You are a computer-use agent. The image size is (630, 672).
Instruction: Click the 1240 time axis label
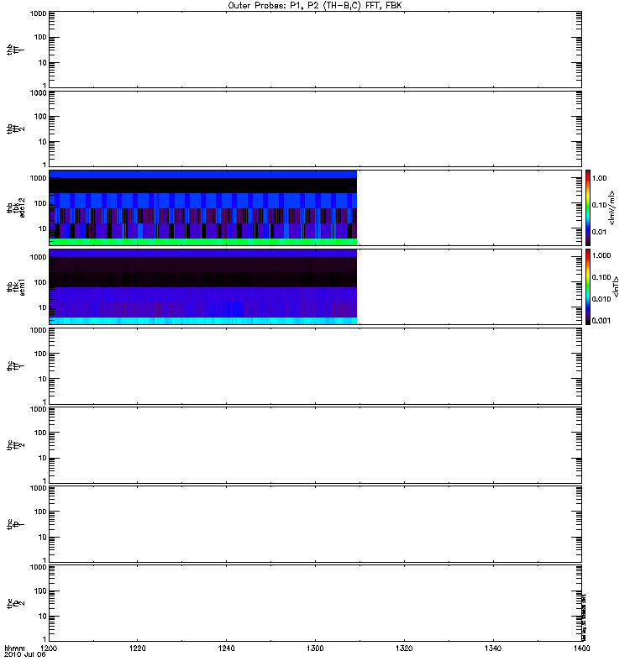point(226,648)
